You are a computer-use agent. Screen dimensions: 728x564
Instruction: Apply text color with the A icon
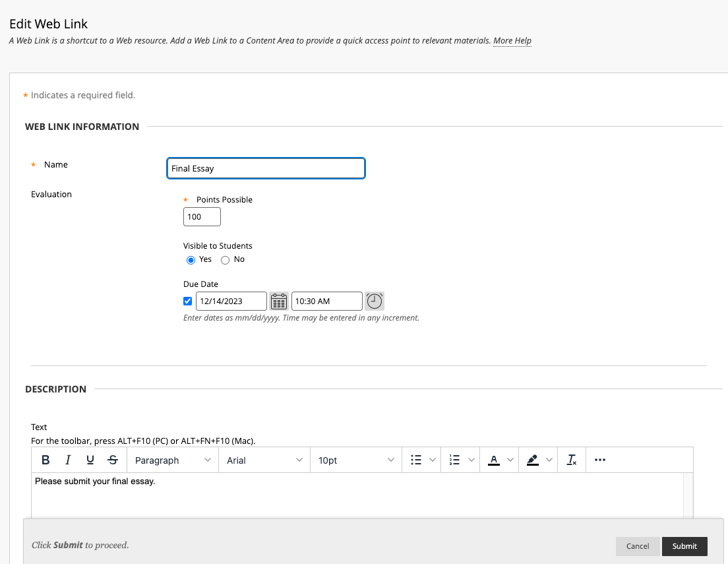[x=493, y=460]
